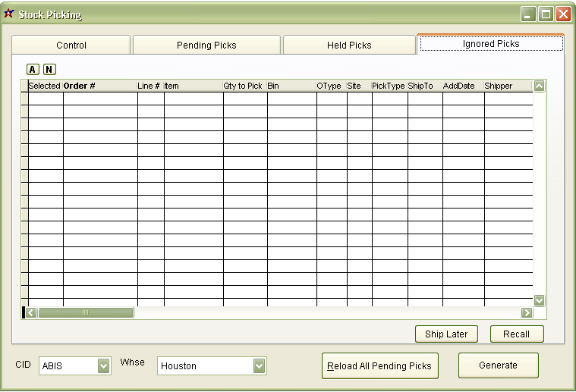Click the 'A' select-all icon
Viewport: 576px width, 392px height.
pos(33,70)
